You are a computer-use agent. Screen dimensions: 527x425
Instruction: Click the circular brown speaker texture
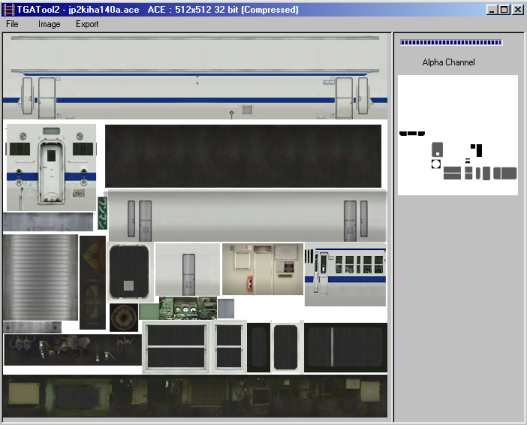[x=124, y=317]
